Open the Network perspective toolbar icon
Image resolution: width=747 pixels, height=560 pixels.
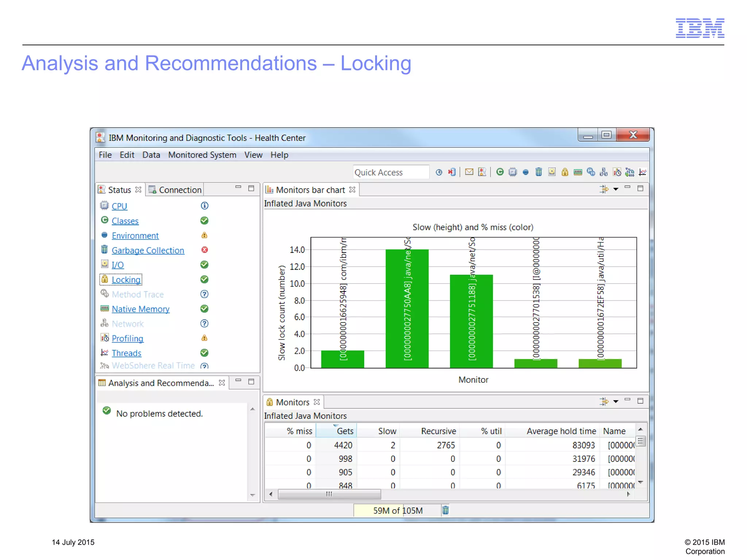[604, 172]
